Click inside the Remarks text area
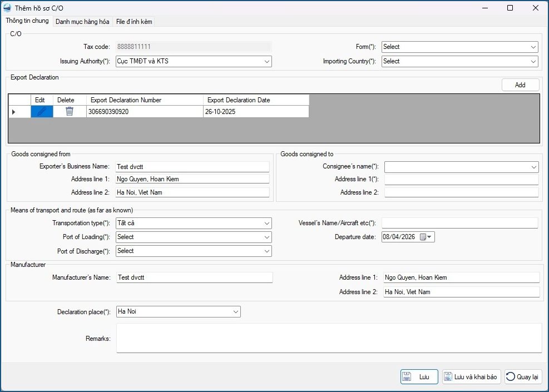Viewport: 549px width, 392px height. point(329,338)
